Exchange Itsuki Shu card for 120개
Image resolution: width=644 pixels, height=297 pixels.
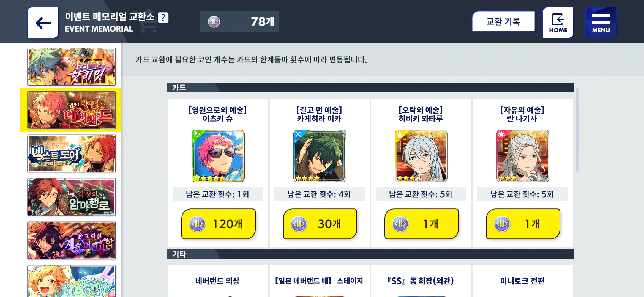coord(218,224)
